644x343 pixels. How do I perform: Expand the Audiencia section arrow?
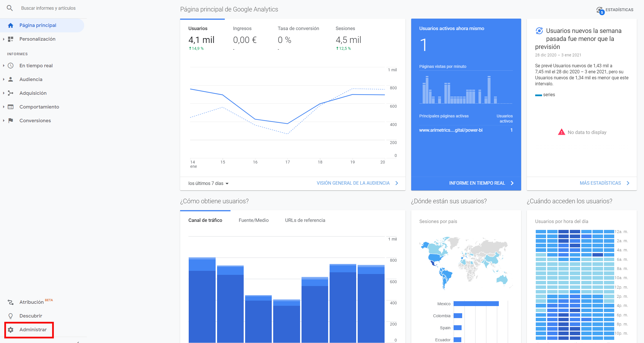tap(3, 79)
